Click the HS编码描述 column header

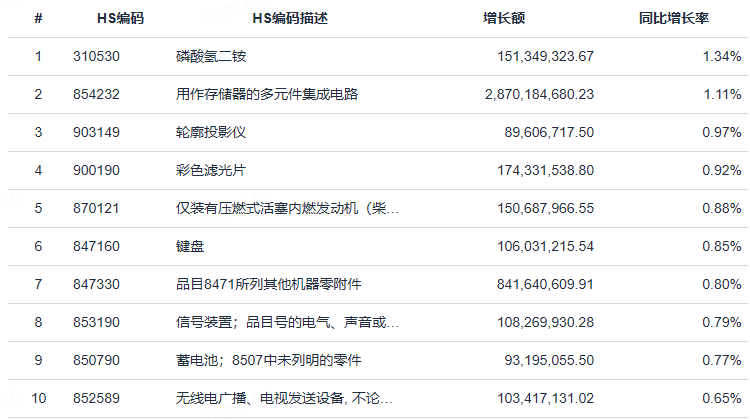(290, 18)
